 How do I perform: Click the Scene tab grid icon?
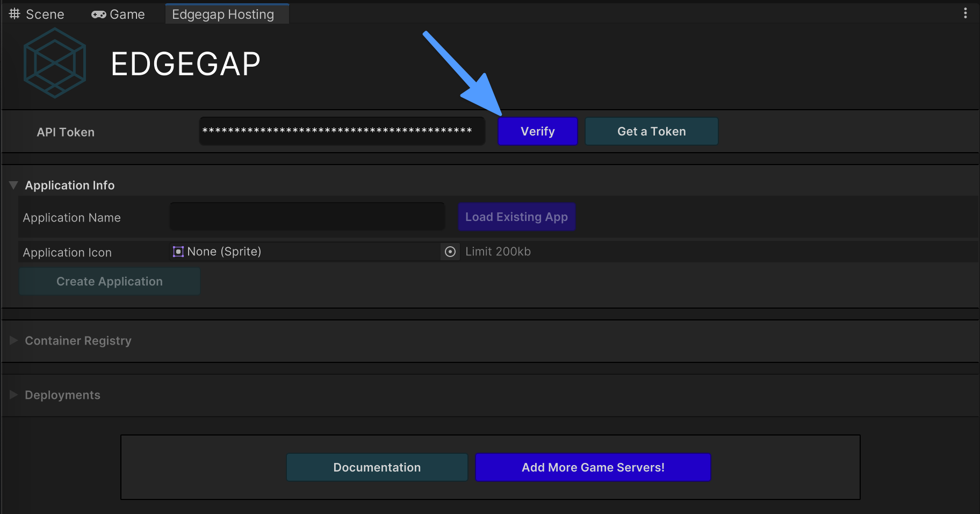15,14
